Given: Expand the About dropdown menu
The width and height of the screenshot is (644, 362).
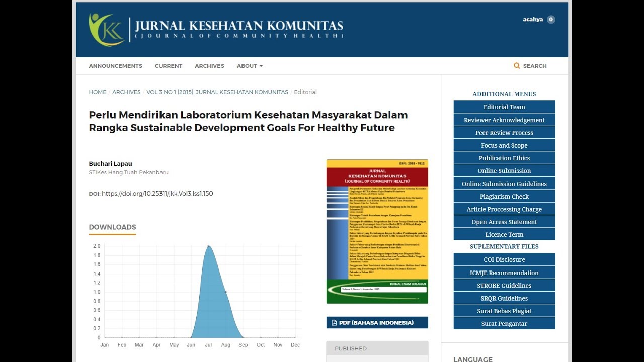Looking at the screenshot, I should [250, 66].
